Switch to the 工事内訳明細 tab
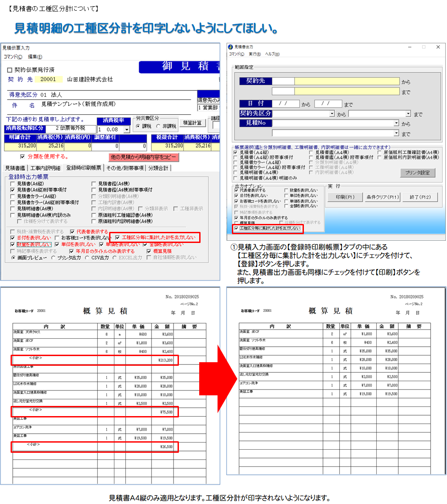This screenshot has width=447, height=504. (45, 168)
